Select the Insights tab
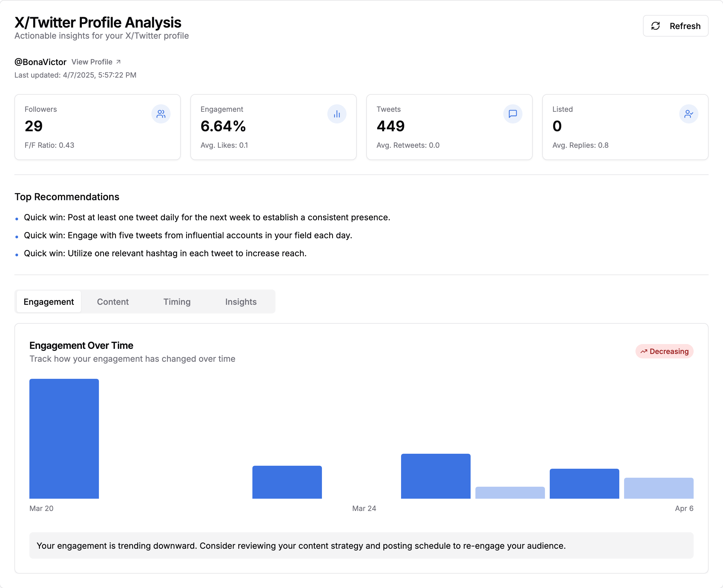The image size is (723, 588). (x=240, y=301)
